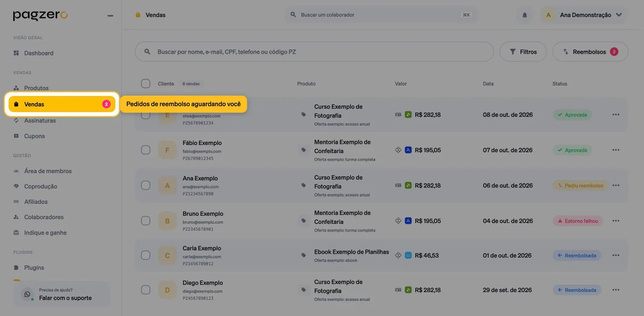Click the Buscar um colaborador search field
Image resolution: width=644 pixels, height=316 pixels.
(381, 15)
